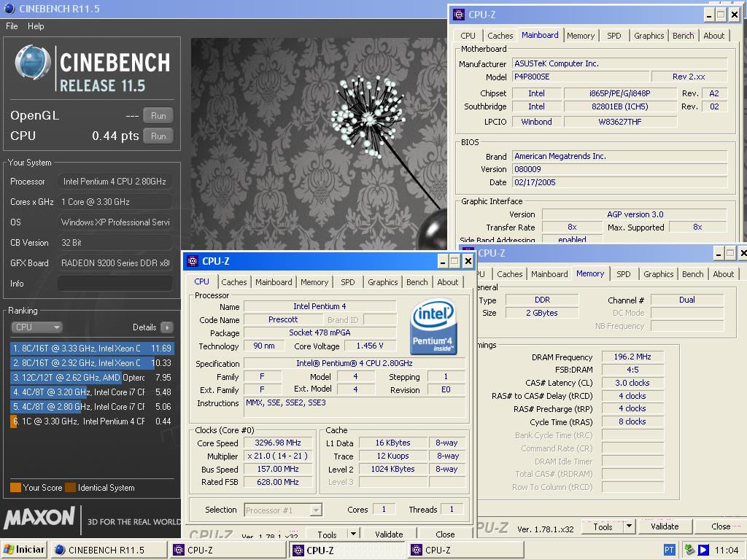Open the Iniciar start button
747x560 pixels.
(x=25, y=550)
